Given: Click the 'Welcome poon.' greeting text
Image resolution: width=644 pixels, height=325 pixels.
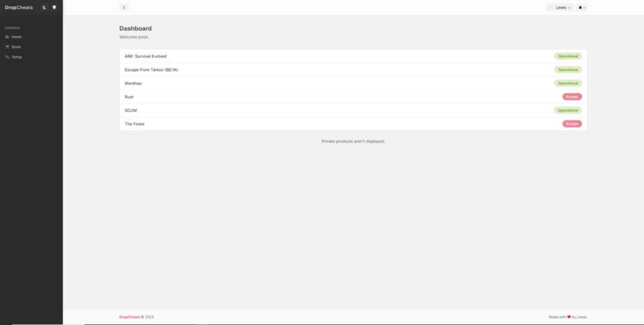Looking at the screenshot, I should click(x=135, y=37).
